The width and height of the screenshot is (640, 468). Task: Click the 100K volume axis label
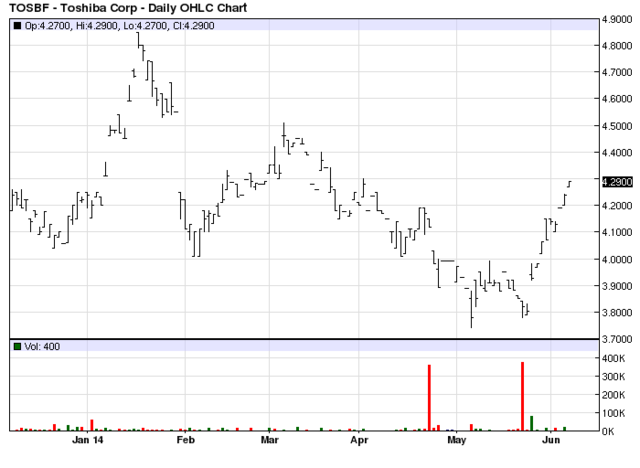613,413
